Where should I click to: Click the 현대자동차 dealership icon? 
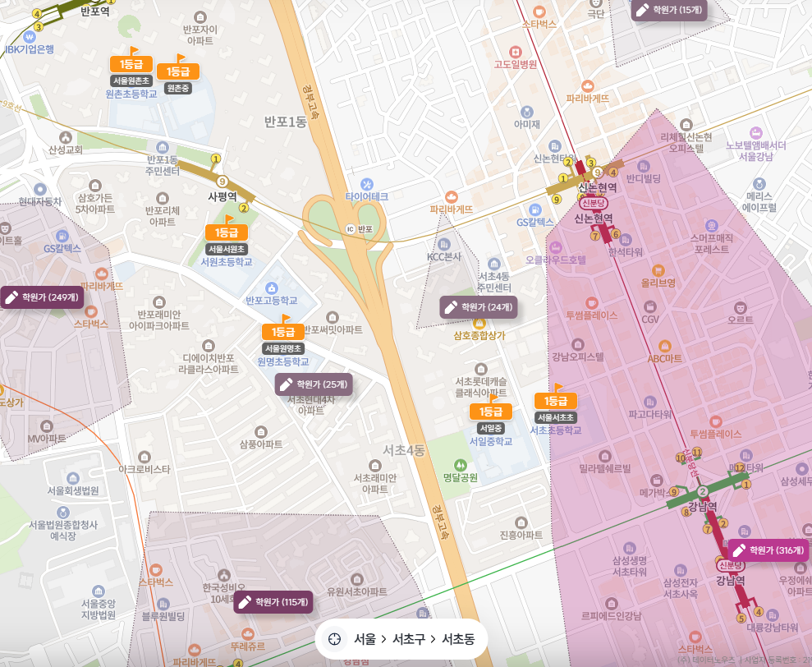[40, 189]
